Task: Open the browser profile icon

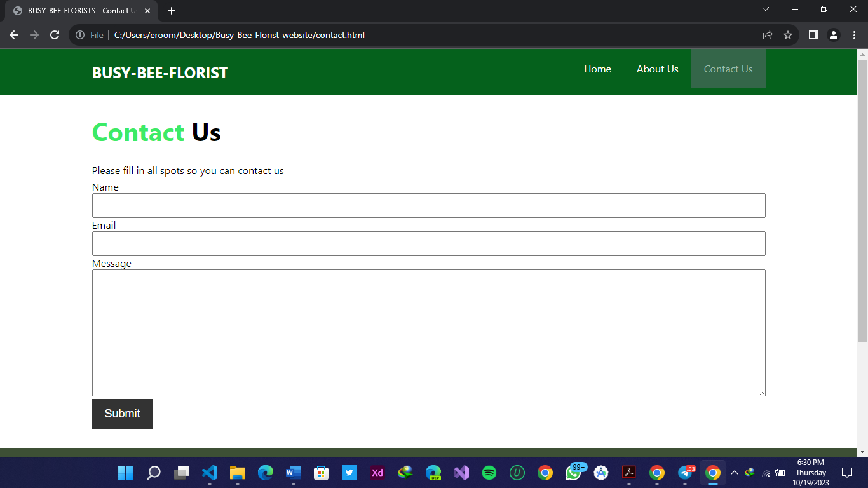Action: [x=834, y=35]
